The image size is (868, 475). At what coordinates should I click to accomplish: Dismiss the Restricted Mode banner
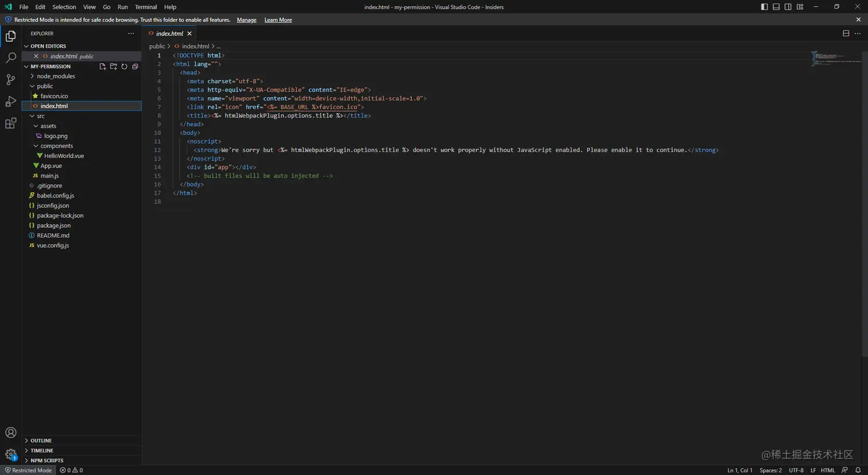point(858,20)
